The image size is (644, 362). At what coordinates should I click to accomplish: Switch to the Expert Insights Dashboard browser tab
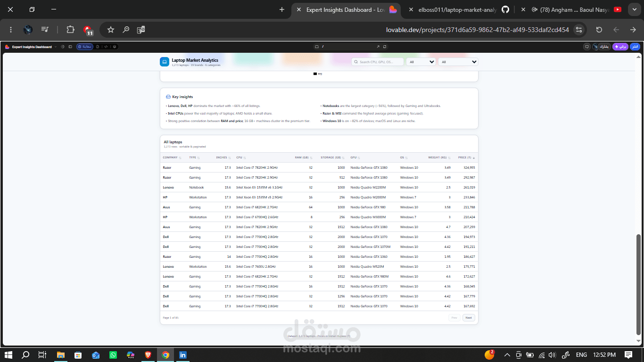(x=346, y=9)
